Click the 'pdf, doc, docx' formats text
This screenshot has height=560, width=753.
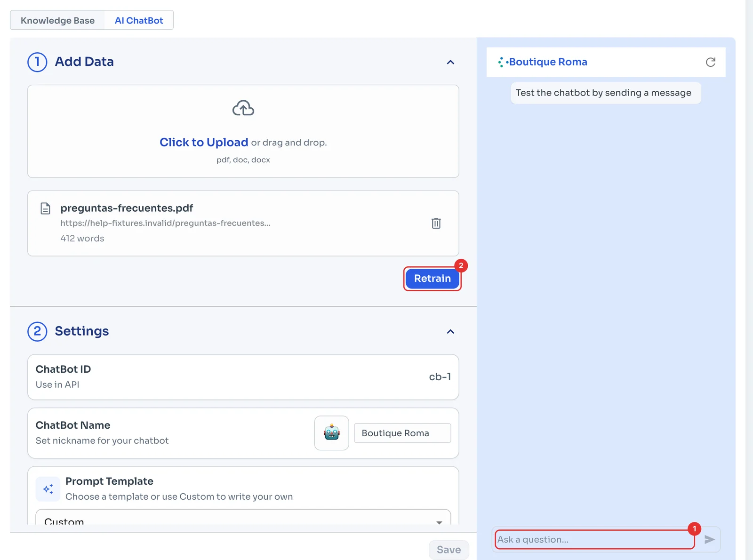(x=243, y=160)
